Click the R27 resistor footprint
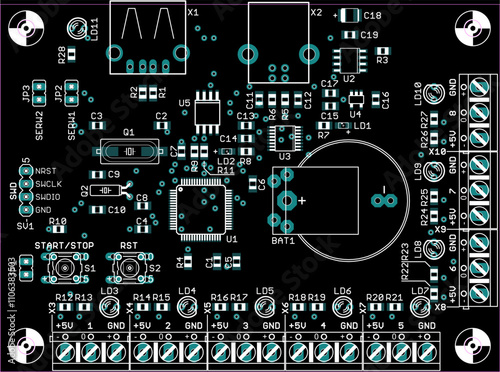The image size is (500, 372). coord(434,119)
